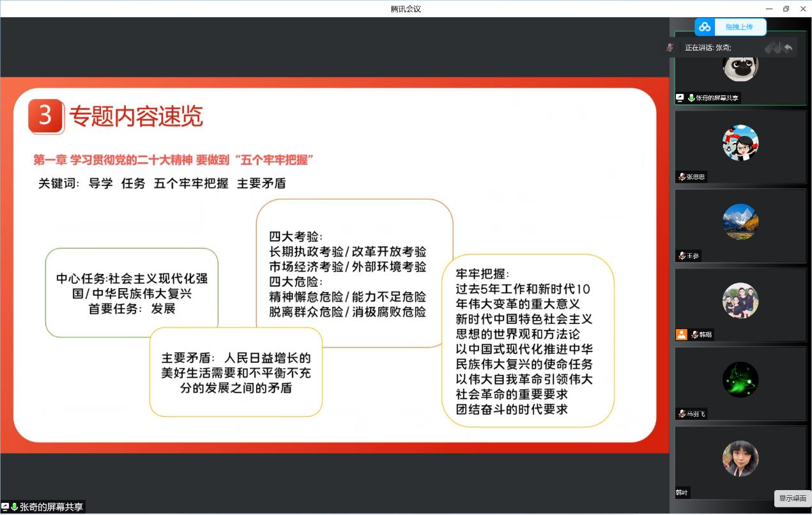Click muted microphone icon next to 马羽飞

tap(682, 414)
